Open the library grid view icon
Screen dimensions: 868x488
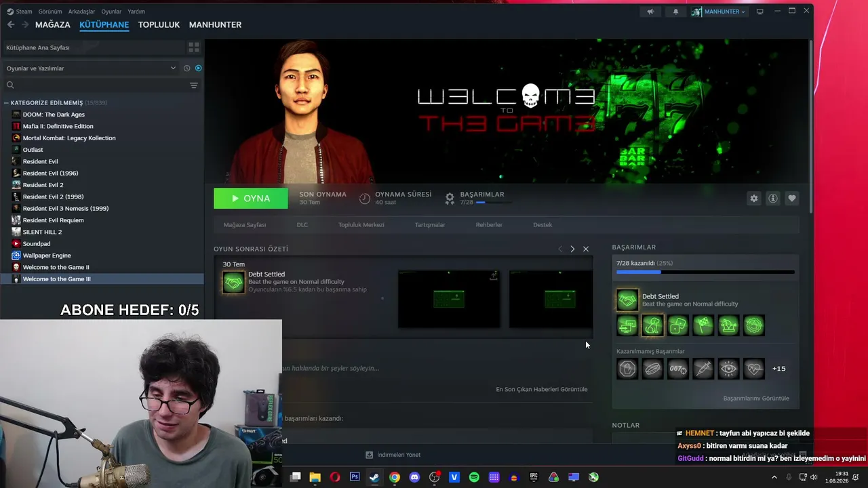coord(194,47)
